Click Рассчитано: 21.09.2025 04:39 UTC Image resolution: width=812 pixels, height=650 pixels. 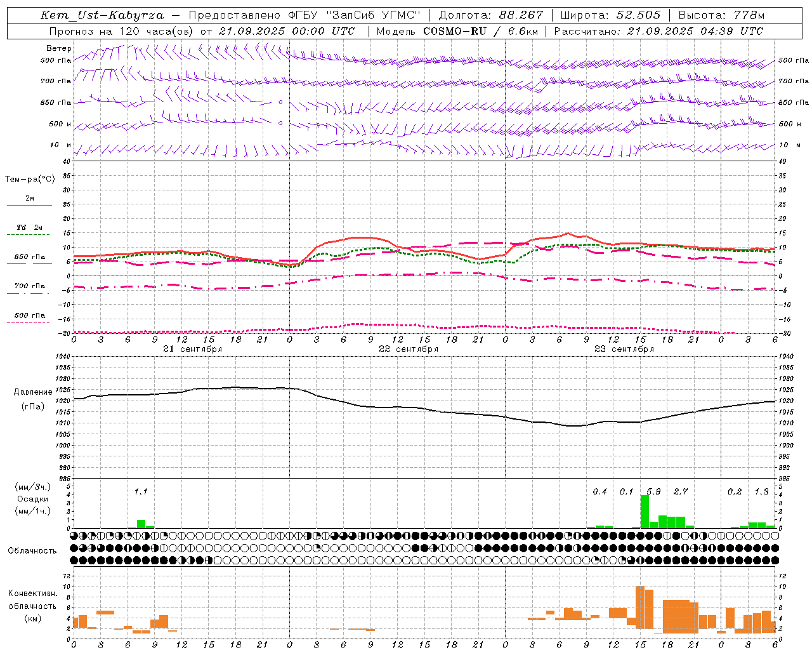pos(658,31)
